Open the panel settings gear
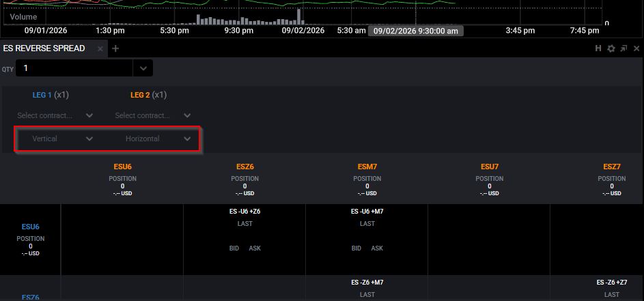 [611, 48]
